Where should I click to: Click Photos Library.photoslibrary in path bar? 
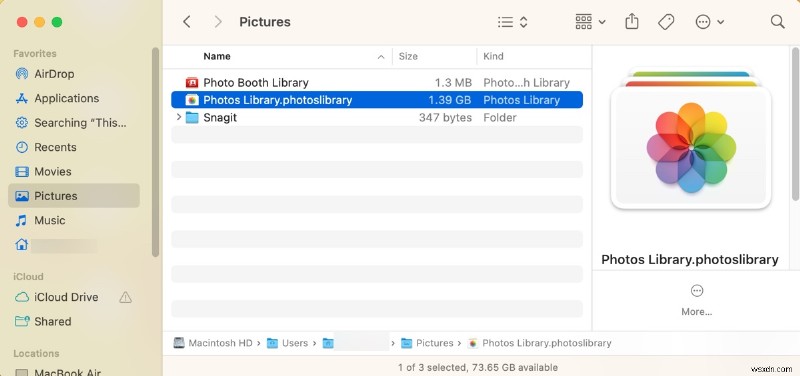pyautogui.click(x=539, y=343)
